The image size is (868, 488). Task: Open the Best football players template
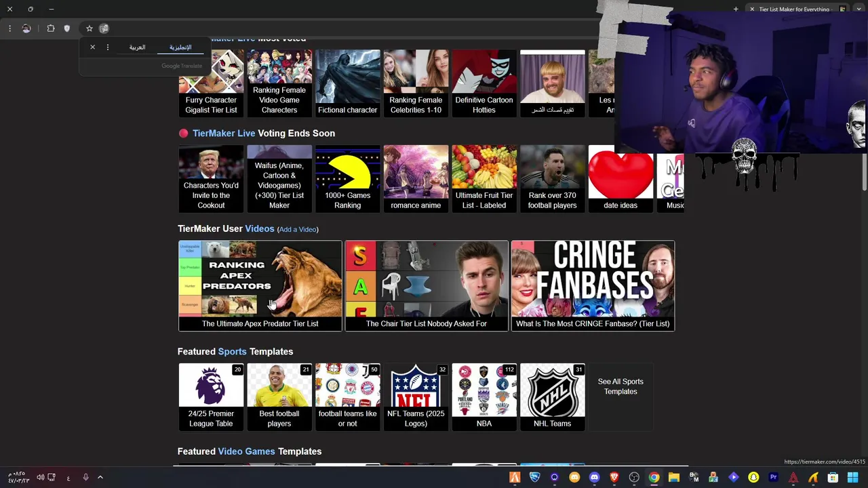(279, 396)
